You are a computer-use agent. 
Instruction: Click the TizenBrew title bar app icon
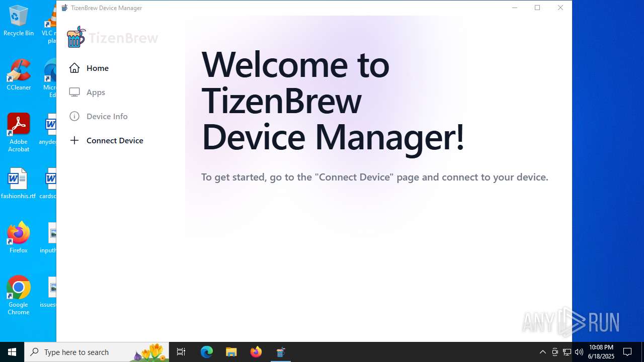64,8
